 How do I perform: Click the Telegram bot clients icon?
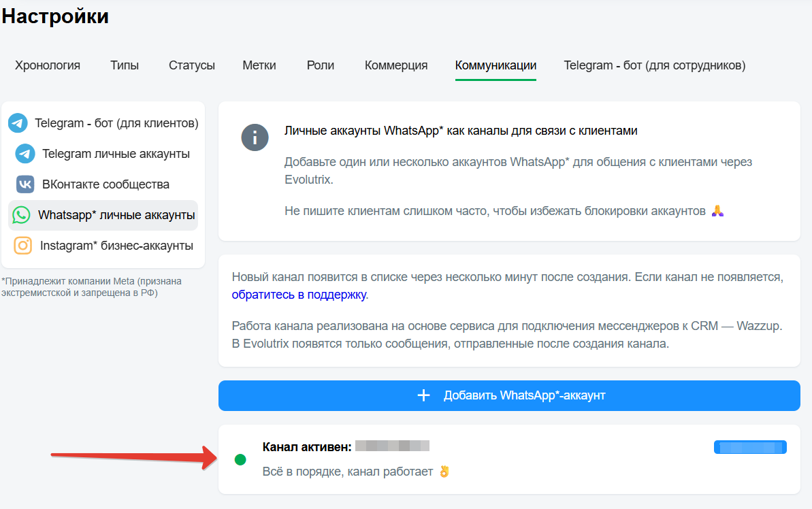coord(18,123)
